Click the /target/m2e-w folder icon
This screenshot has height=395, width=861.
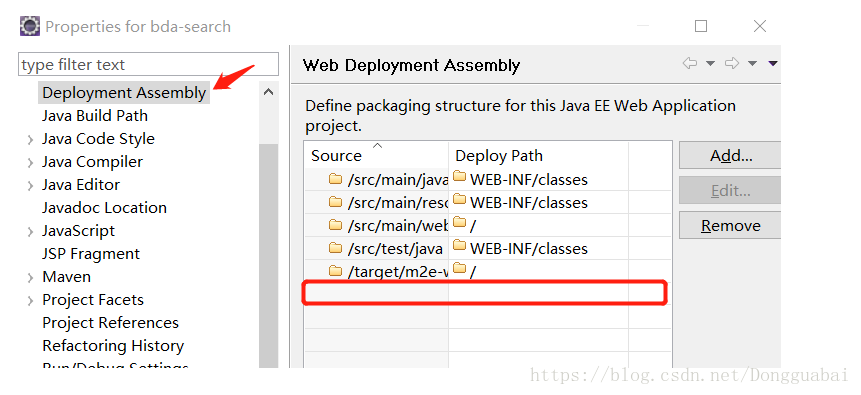pos(335,271)
